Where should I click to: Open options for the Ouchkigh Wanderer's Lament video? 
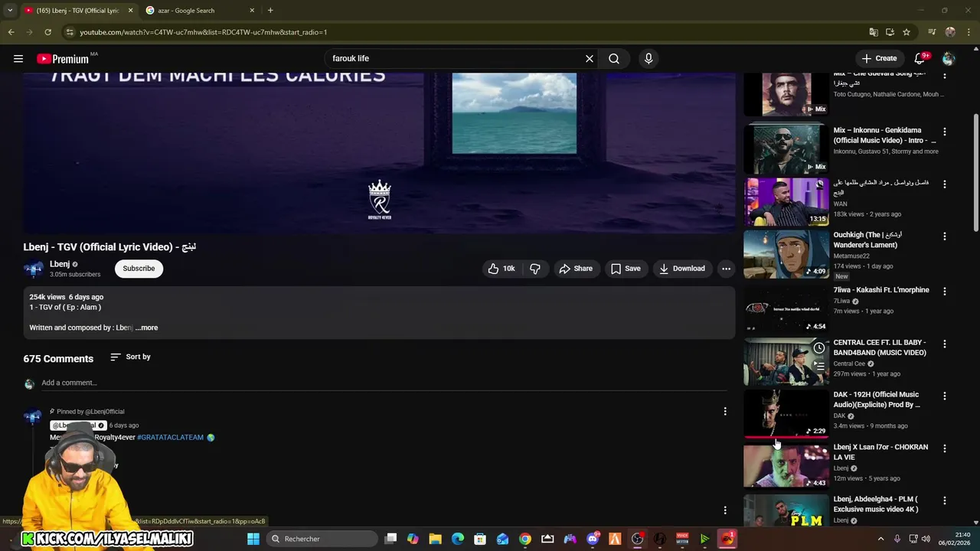(x=944, y=236)
